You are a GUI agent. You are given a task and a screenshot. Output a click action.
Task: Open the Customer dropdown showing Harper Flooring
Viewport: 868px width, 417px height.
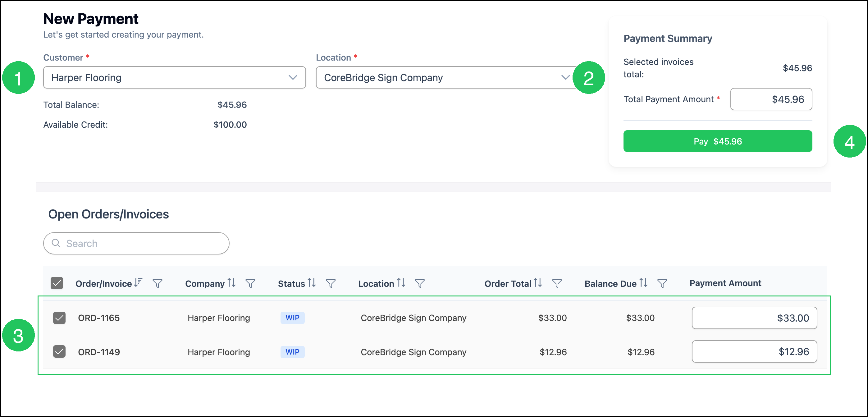175,78
